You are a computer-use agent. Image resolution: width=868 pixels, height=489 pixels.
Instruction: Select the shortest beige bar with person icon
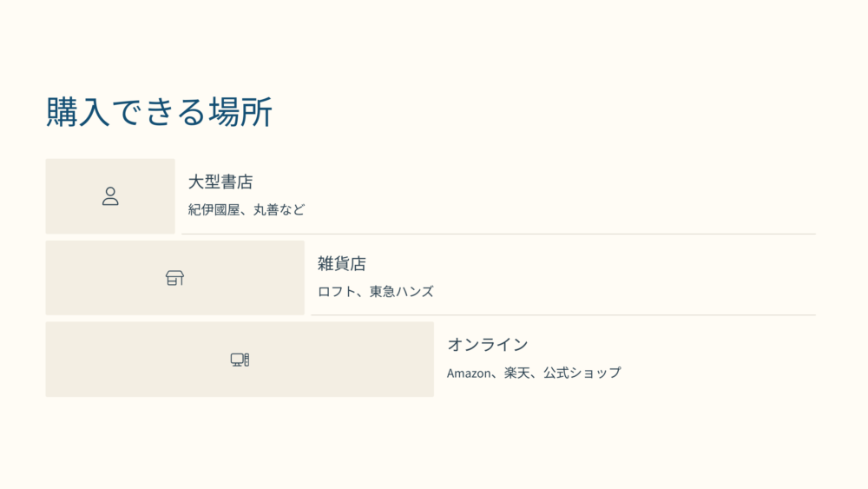point(110,196)
